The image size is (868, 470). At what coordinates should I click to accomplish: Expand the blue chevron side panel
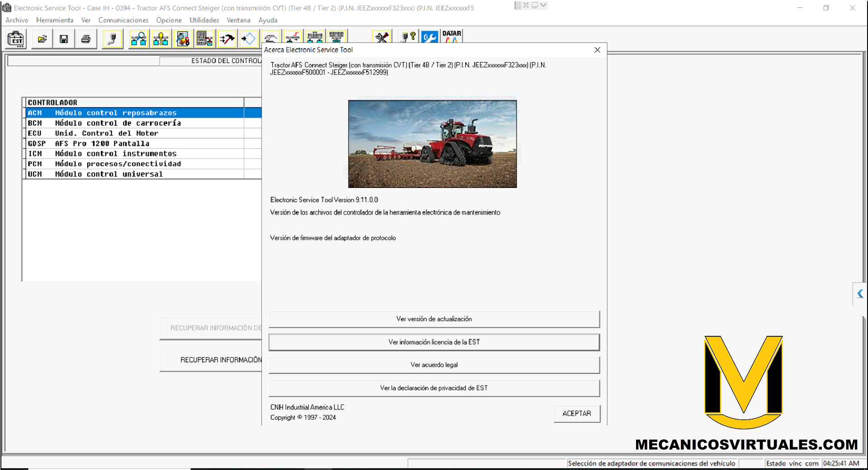click(x=860, y=294)
